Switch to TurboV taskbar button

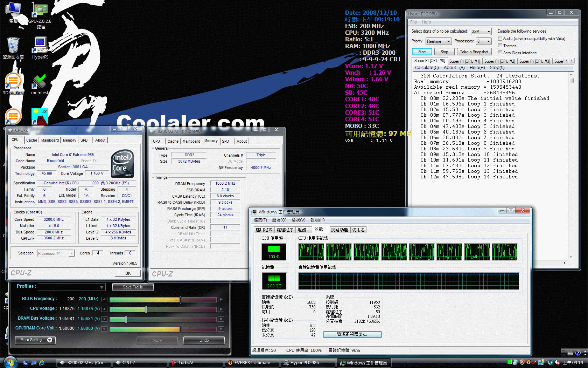(x=196, y=363)
